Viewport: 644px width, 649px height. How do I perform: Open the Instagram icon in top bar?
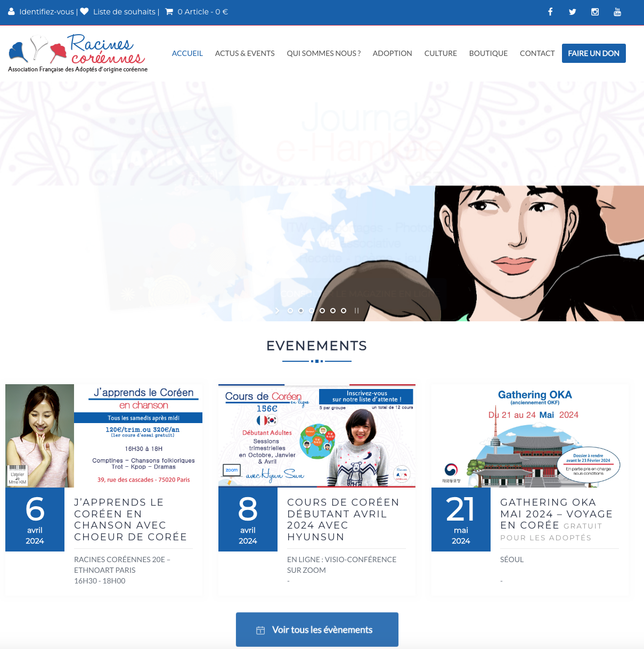pyautogui.click(x=595, y=12)
